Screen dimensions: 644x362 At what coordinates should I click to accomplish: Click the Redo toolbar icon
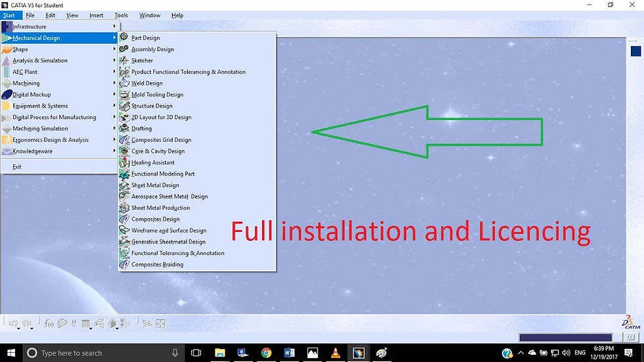tap(27, 323)
